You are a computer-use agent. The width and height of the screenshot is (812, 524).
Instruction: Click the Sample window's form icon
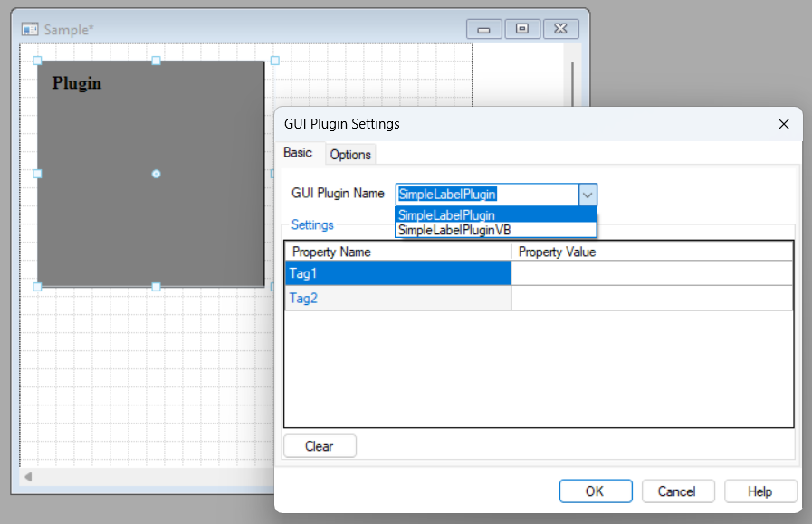[x=30, y=30]
